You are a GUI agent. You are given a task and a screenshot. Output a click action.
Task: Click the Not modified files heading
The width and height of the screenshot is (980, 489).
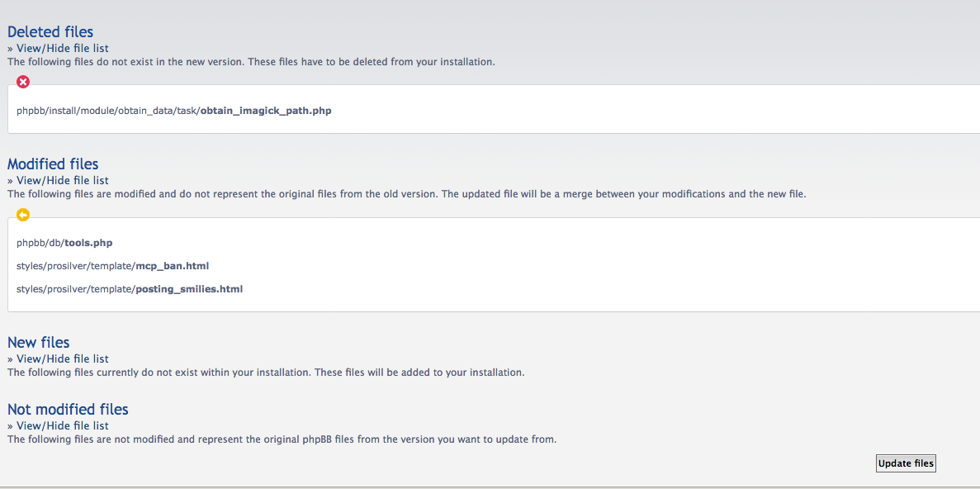(68, 409)
